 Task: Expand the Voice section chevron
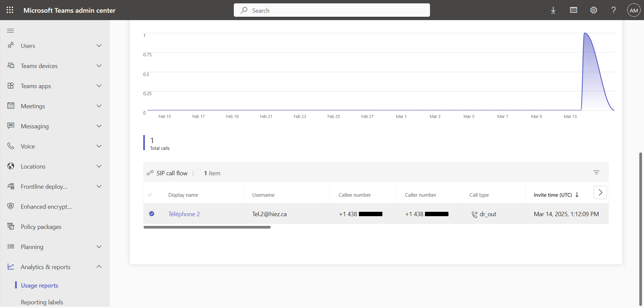click(99, 146)
